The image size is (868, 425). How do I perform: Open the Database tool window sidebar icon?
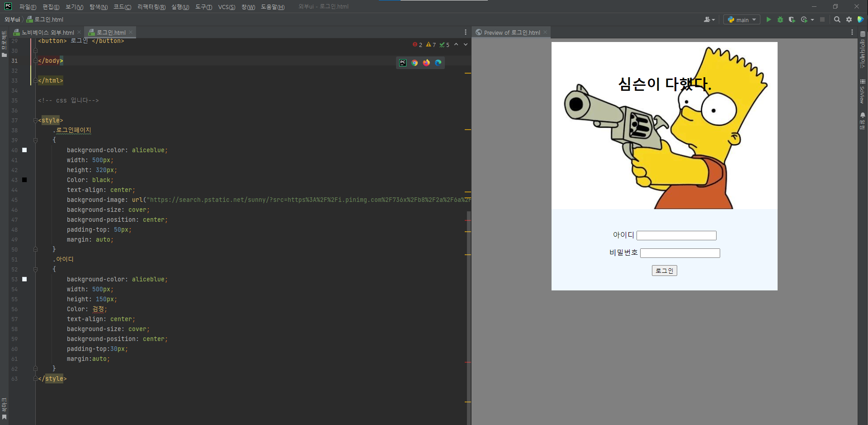click(863, 50)
